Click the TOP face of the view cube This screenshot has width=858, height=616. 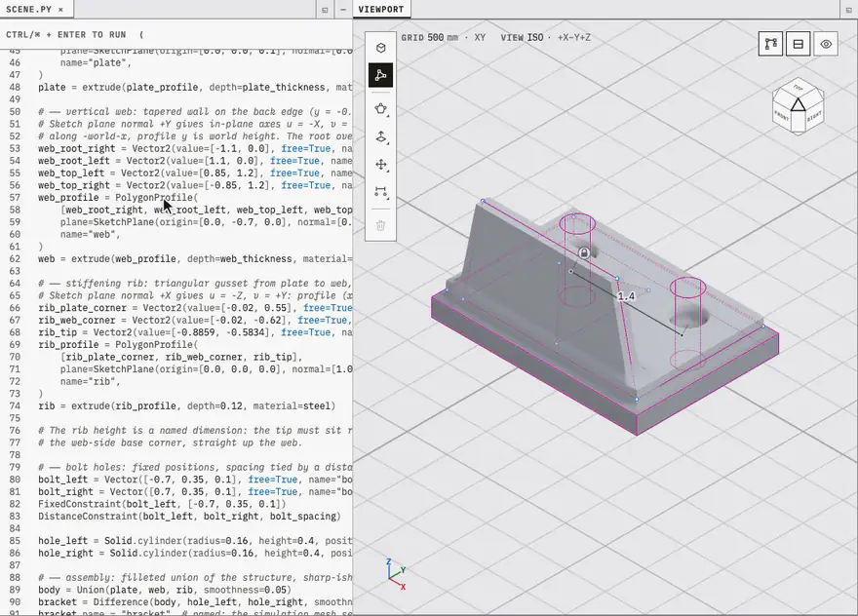799,89
